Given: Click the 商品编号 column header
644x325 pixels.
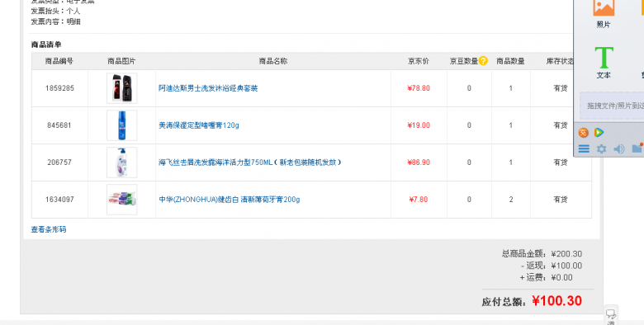Looking at the screenshot, I should [x=59, y=61].
